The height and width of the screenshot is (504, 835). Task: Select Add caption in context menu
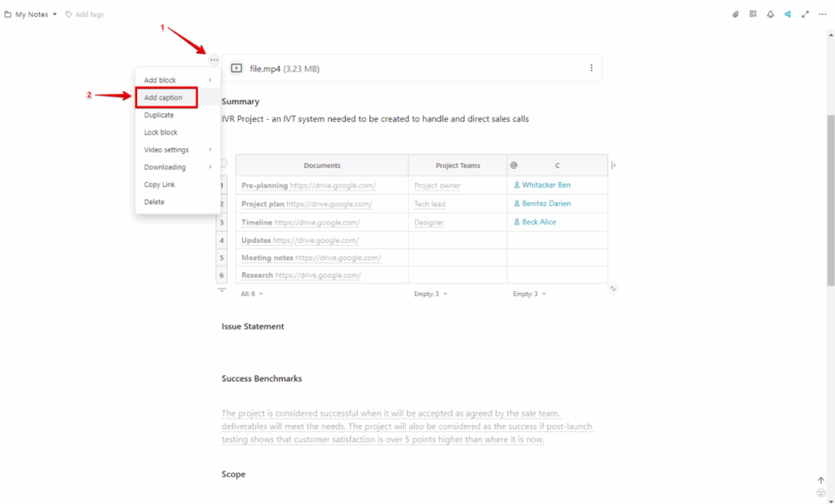coord(166,98)
